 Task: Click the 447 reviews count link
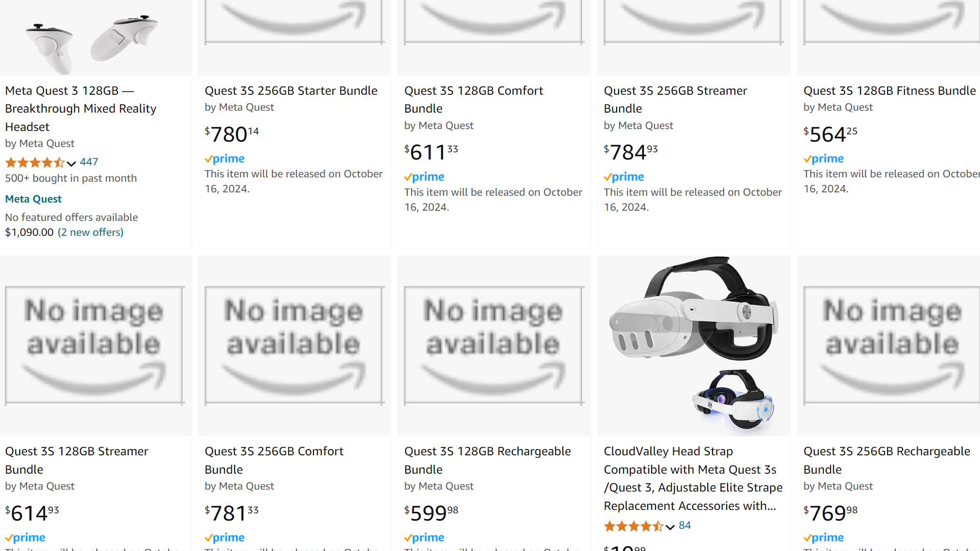tap(89, 162)
